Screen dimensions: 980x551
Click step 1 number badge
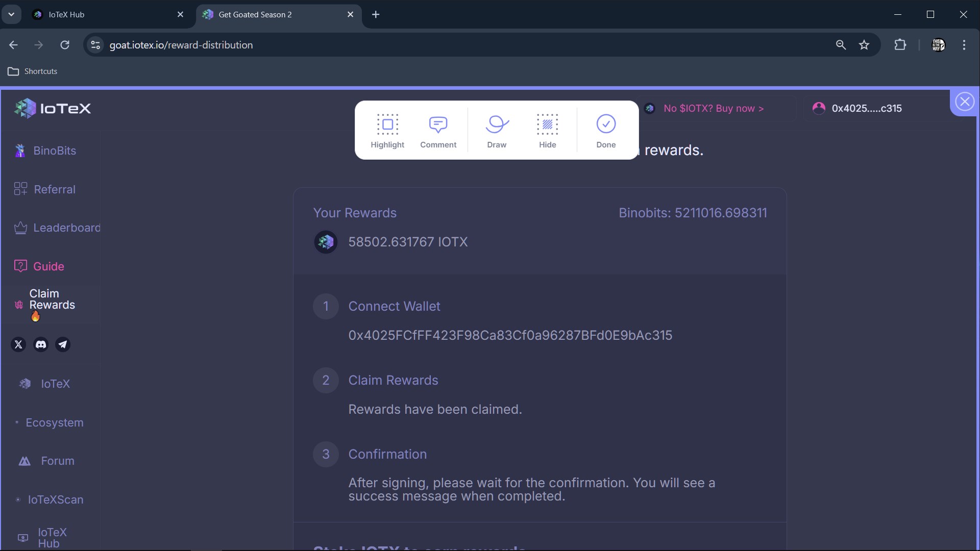point(326,306)
